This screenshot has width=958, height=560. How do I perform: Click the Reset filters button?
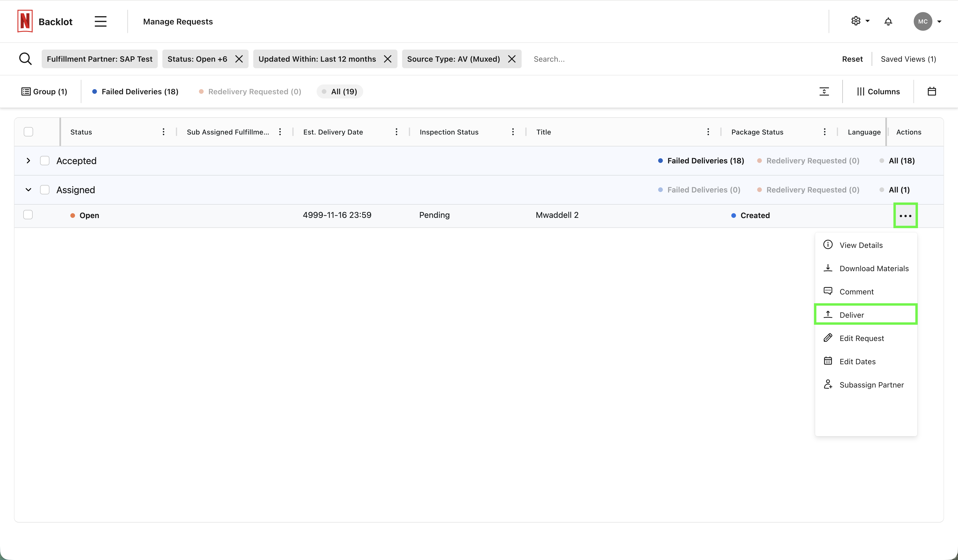pos(852,59)
